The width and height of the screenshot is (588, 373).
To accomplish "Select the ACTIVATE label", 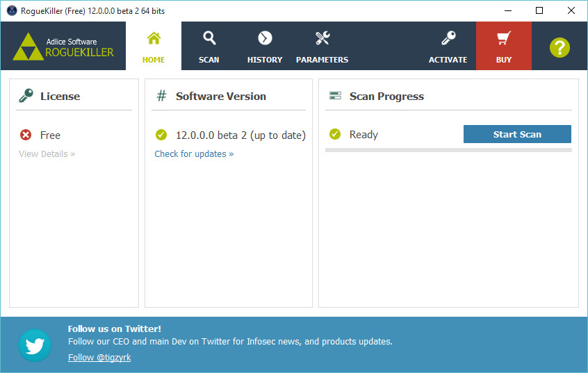I will [448, 60].
